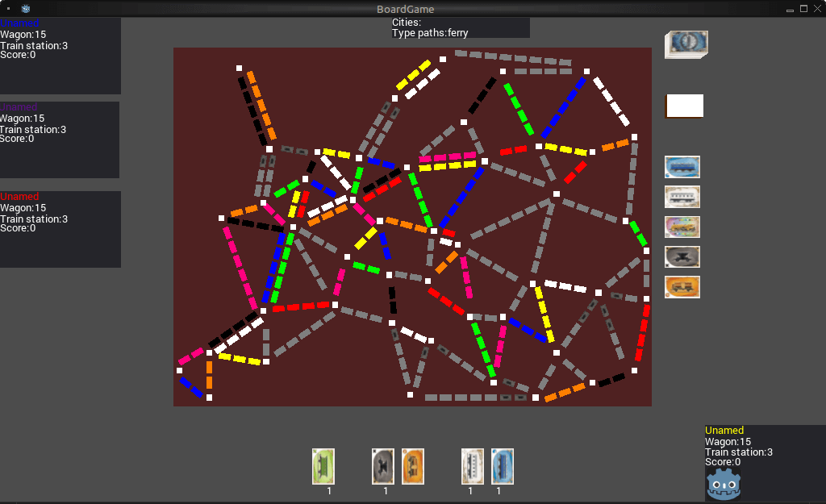
Task: Click the Godot robot avatar icon
Action: tap(724, 484)
